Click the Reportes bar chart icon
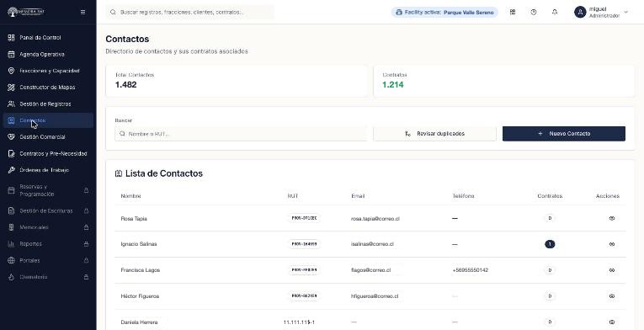 click(12, 244)
